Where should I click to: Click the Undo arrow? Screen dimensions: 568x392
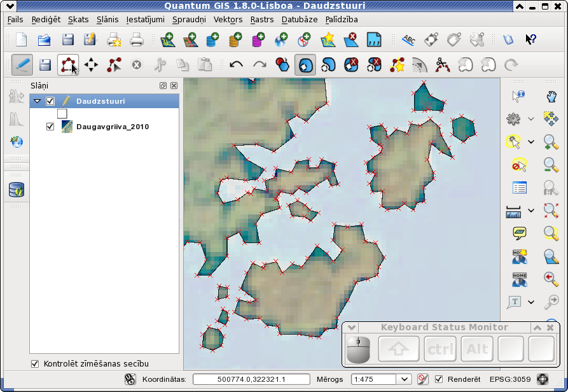click(x=236, y=65)
